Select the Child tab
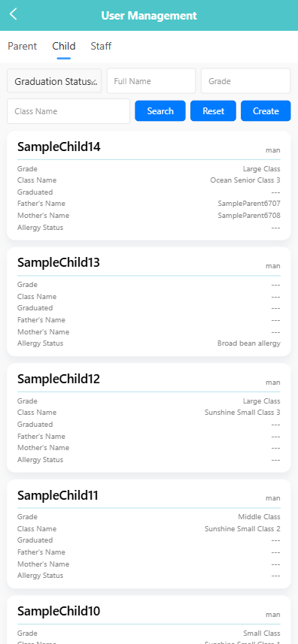This screenshot has height=644, width=298. click(x=64, y=46)
